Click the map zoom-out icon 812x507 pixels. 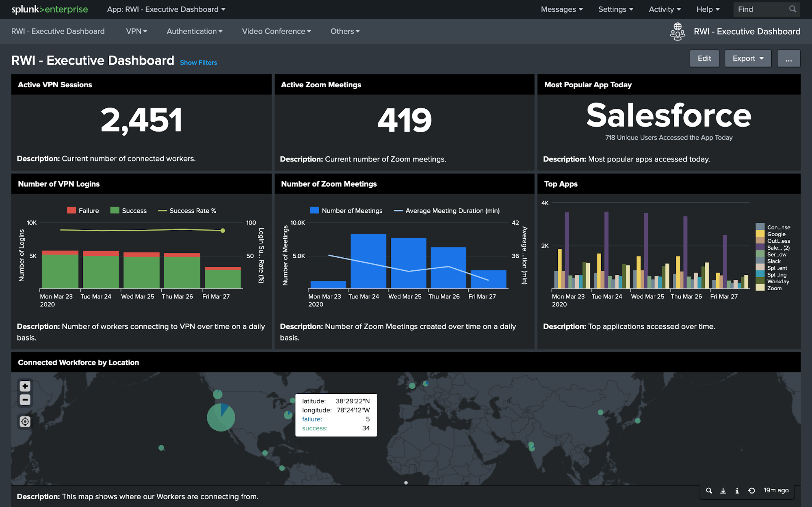click(24, 399)
